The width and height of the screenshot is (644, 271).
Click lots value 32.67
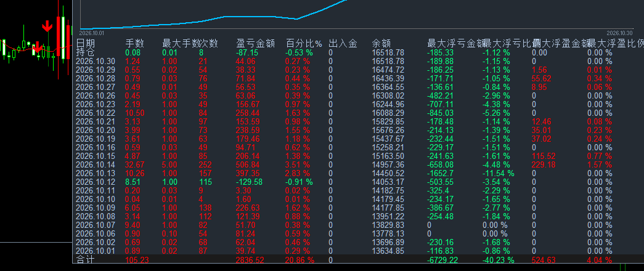[x=135, y=164]
